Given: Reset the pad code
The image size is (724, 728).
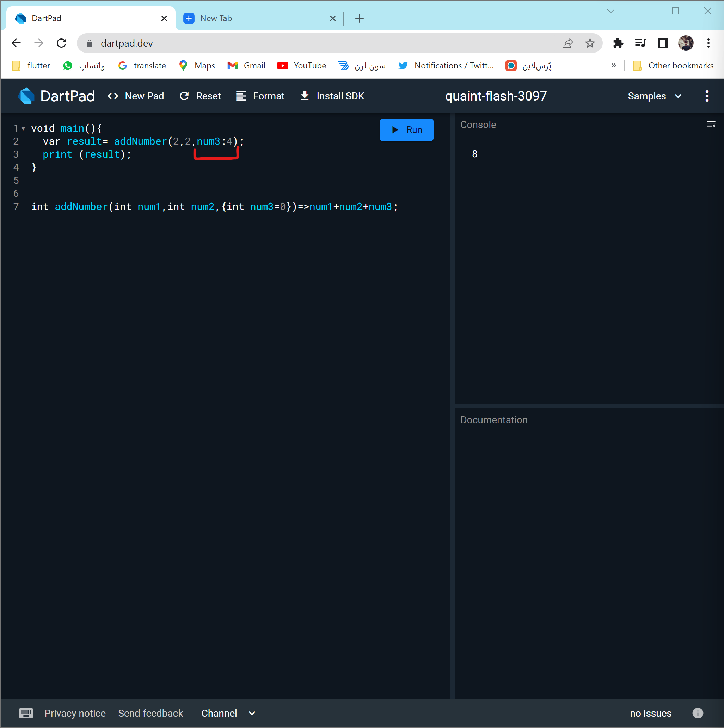Looking at the screenshot, I should point(200,96).
